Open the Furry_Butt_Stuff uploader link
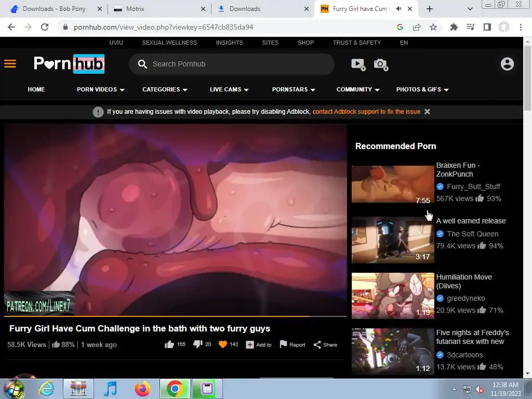Image resolution: width=532 pixels, height=399 pixels. coord(473,187)
